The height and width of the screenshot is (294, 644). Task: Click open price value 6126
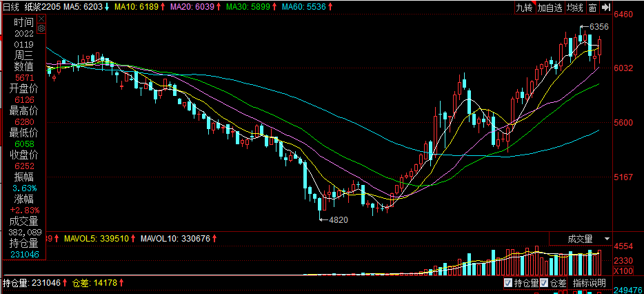click(x=24, y=100)
